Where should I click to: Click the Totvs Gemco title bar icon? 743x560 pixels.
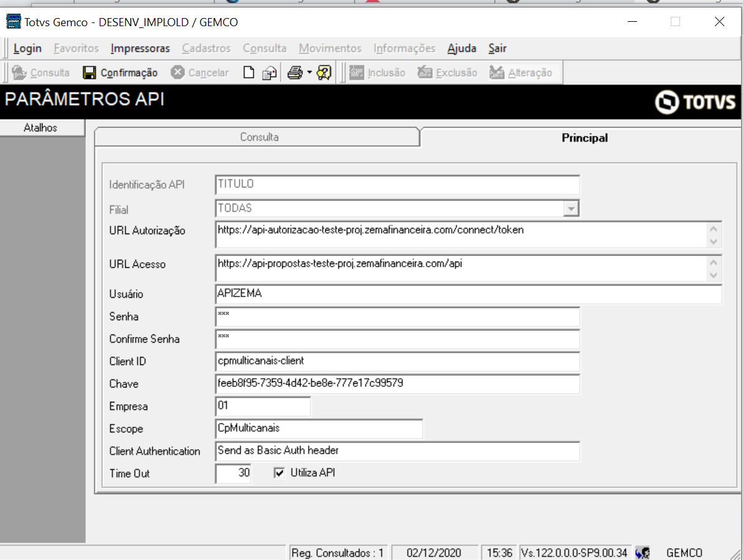tap(13, 22)
